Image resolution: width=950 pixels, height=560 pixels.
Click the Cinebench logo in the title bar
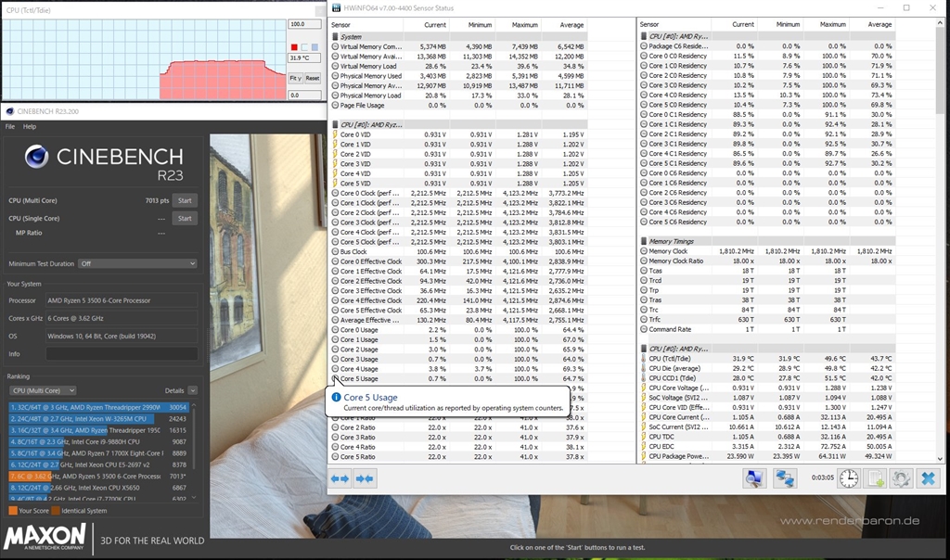coord(9,111)
